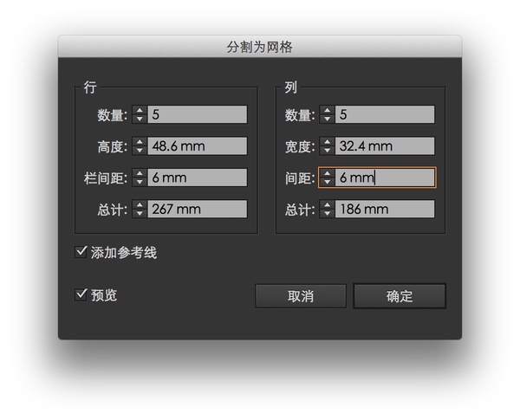
Task: Focus the 宽度 field showing 32.4 mm
Action: coord(385,146)
